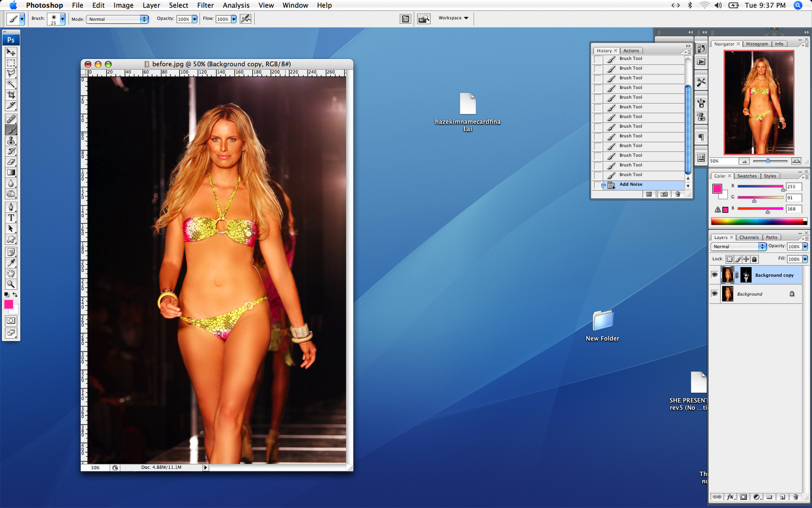Screen dimensions: 812x508
Task: Select the Notes tool
Action: pos(11,252)
